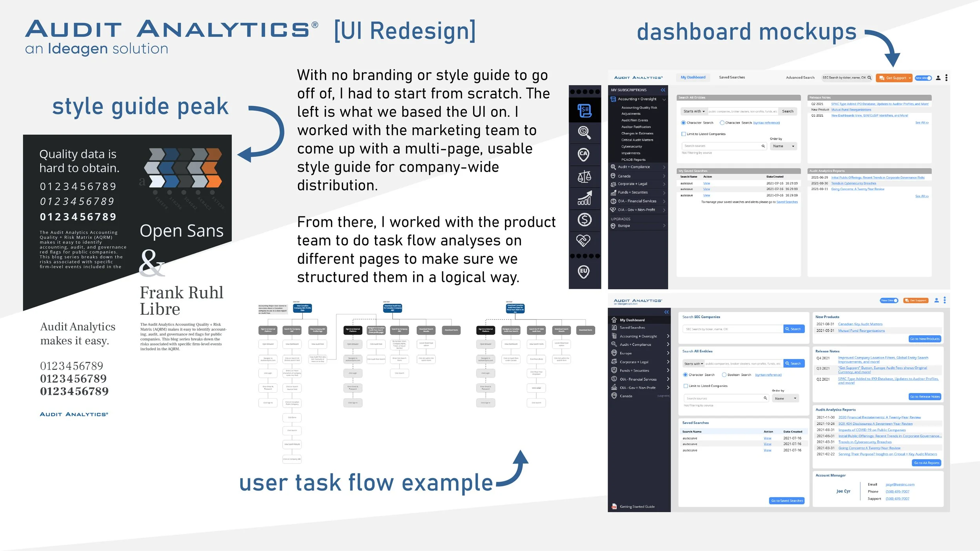
Task: Click the bright orange chevron swatch in style guide
Action: (x=214, y=181)
